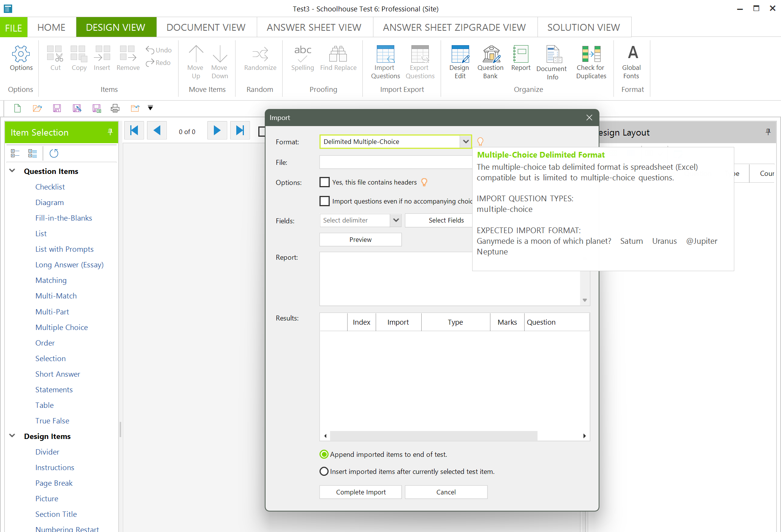Open the Format dropdown
The height and width of the screenshot is (532, 781).
465,142
